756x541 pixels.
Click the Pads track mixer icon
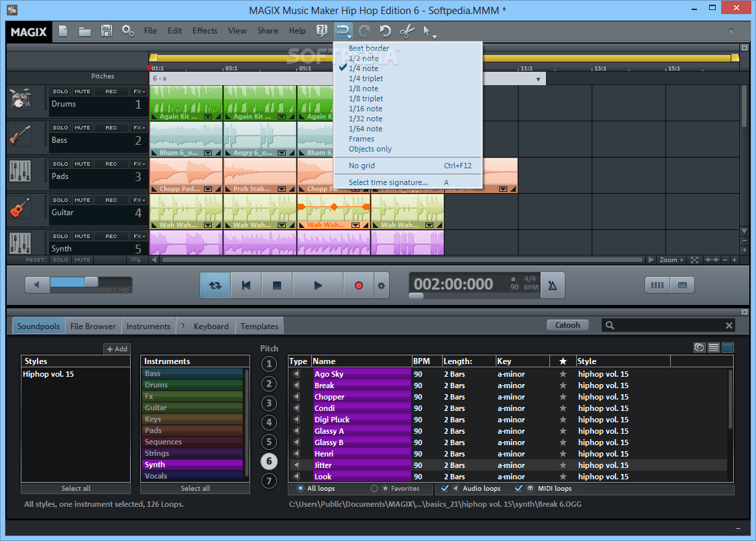click(20, 172)
